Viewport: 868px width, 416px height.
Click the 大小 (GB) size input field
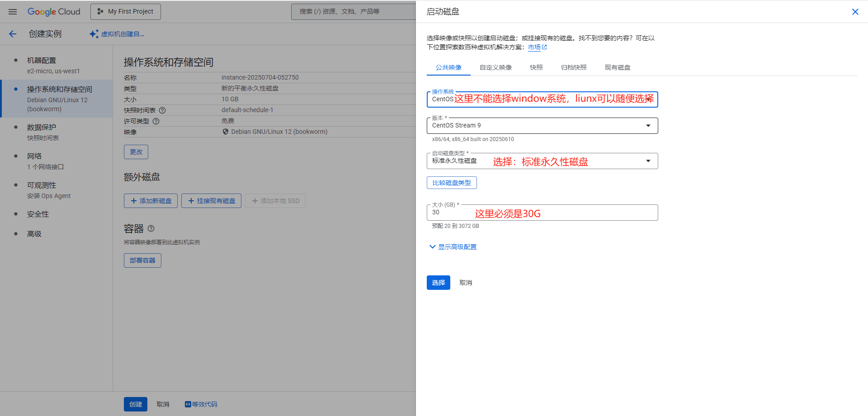(x=542, y=213)
